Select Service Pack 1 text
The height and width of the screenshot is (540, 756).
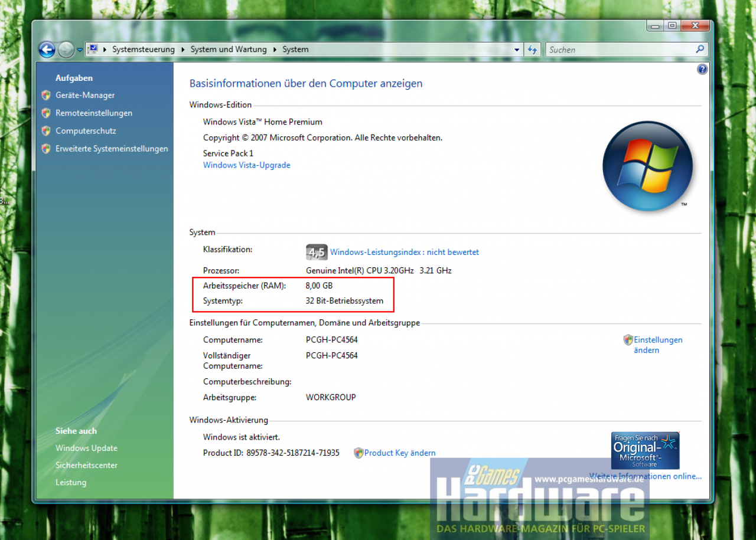tap(228, 153)
